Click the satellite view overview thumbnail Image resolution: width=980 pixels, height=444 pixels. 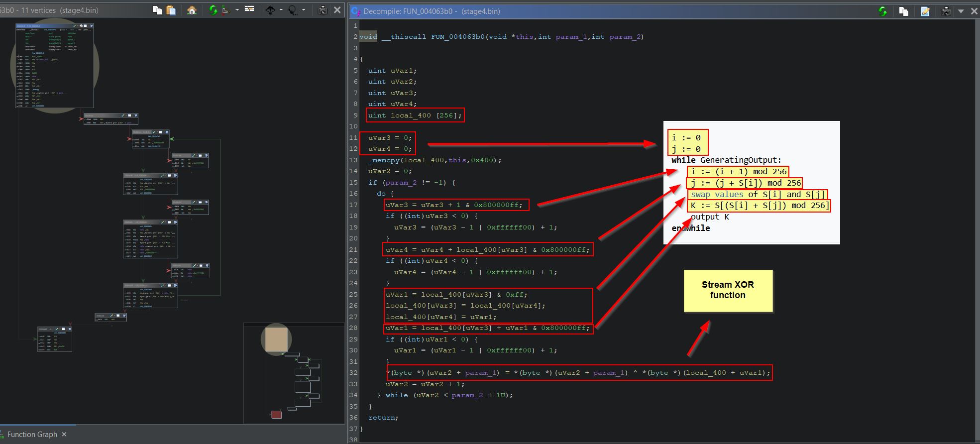coord(294,373)
